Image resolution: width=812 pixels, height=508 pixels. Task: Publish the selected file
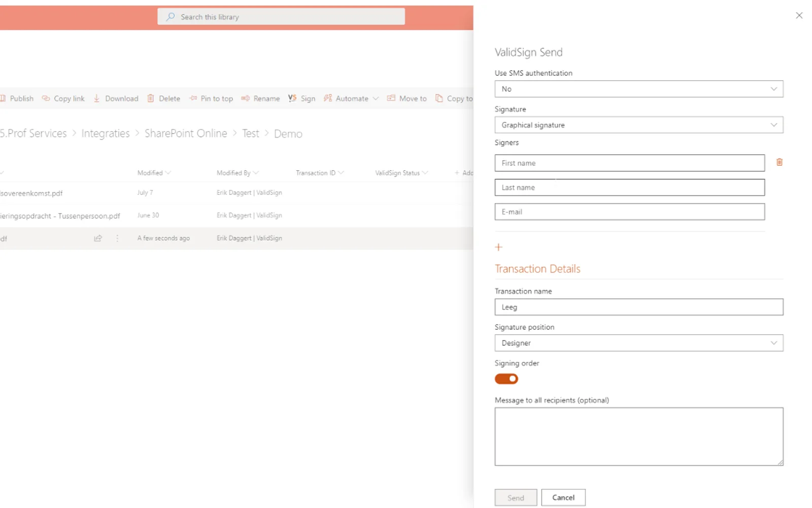(17, 99)
